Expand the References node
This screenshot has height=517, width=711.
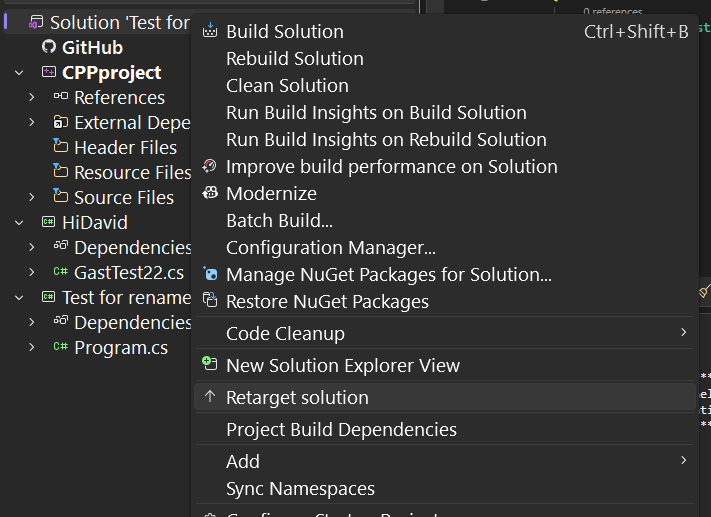(31, 97)
